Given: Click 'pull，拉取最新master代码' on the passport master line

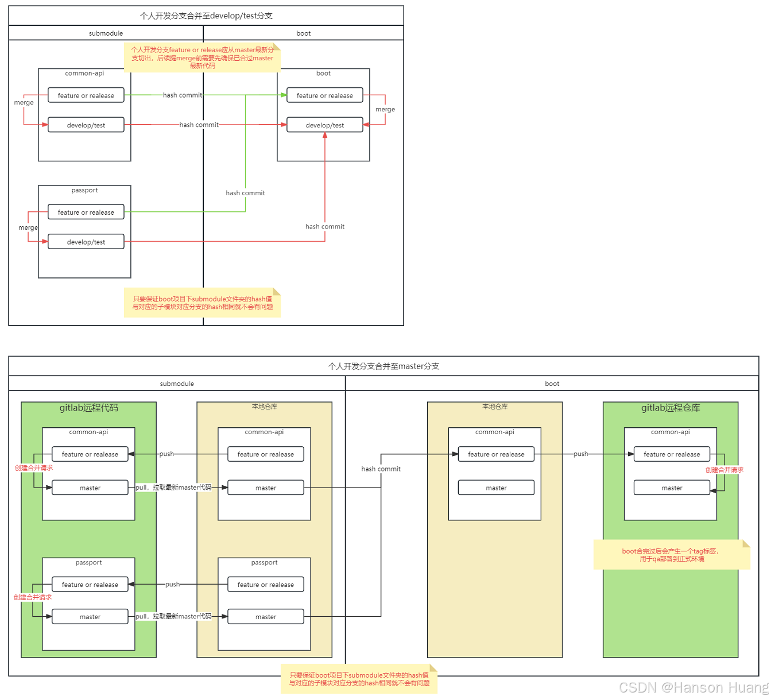Looking at the screenshot, I should click(x=173, y=616).
